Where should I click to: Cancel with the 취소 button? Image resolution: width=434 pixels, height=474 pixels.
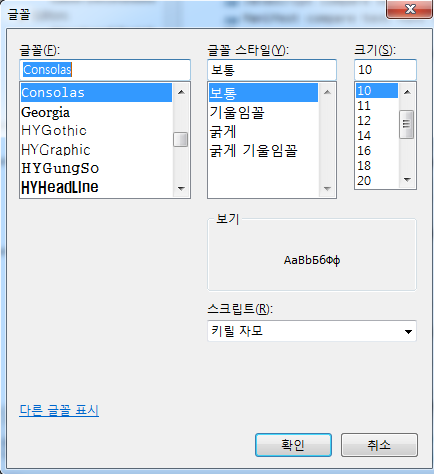coord(379,445)
